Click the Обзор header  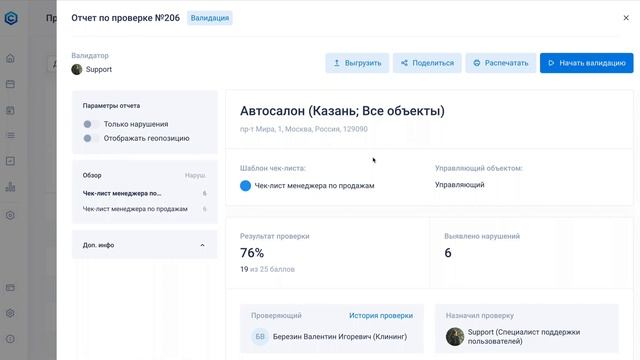[x=92, y=175]
